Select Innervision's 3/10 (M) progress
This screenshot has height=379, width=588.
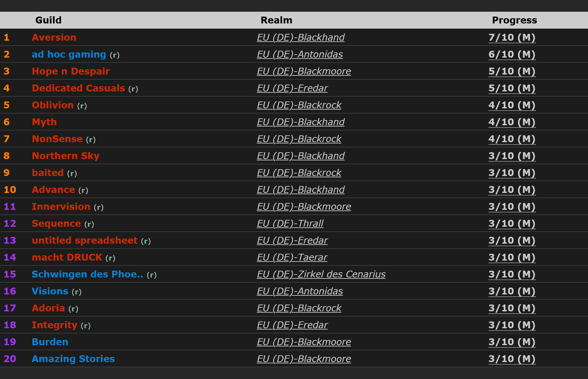point(512,207)
